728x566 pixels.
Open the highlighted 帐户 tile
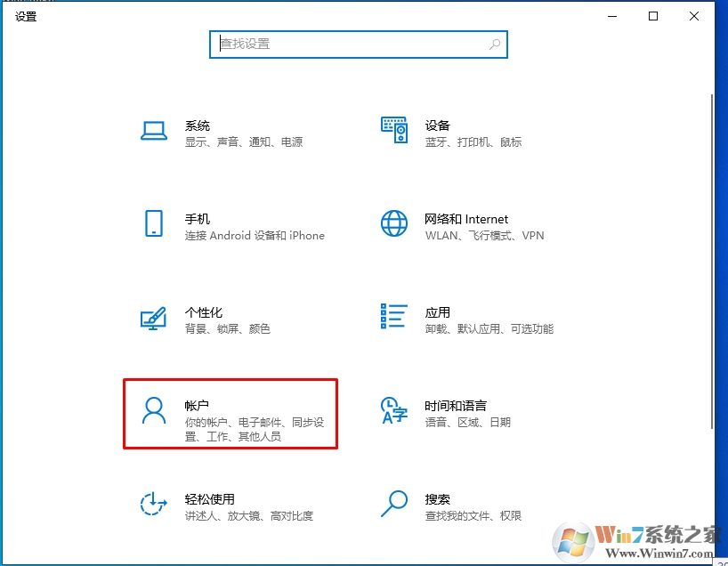pos(230,414)
